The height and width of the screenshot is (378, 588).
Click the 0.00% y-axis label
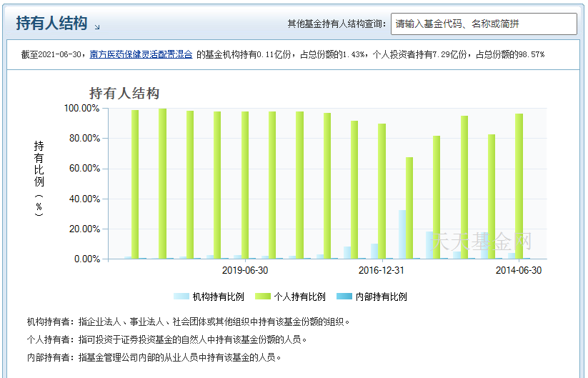click(87, 259)
